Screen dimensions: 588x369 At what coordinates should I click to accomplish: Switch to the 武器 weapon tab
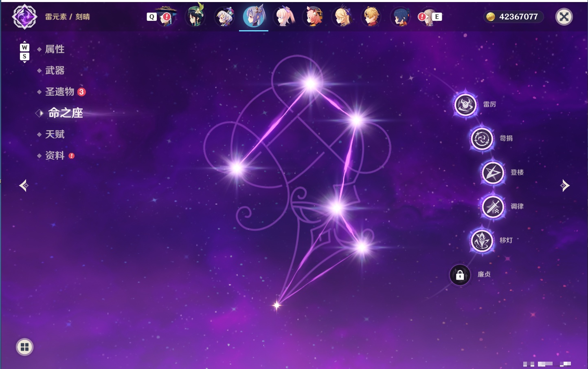[55, 71]
